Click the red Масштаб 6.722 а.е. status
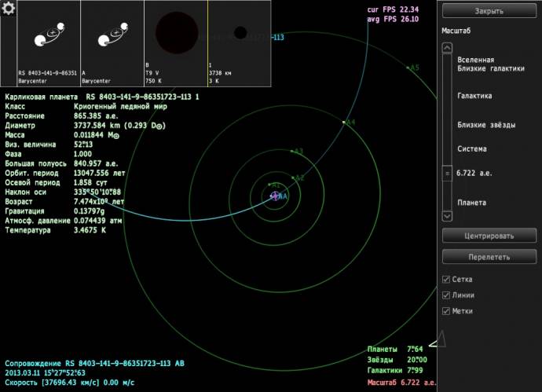This screenshot has height=392, width=542. point(401,383)
